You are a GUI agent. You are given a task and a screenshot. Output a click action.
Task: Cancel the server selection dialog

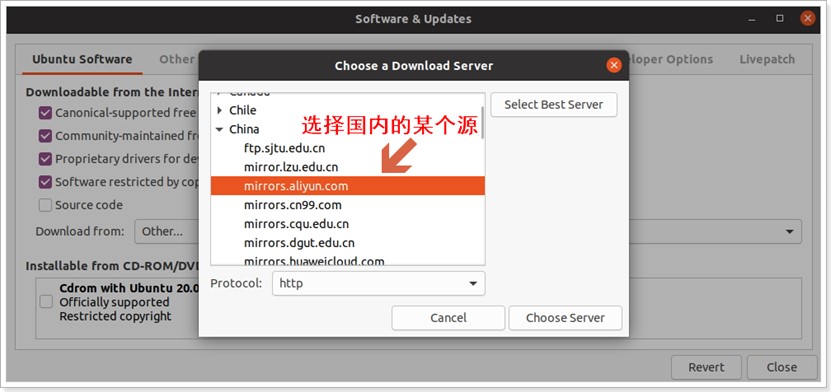pyautogui.click(x=448, y=318)
